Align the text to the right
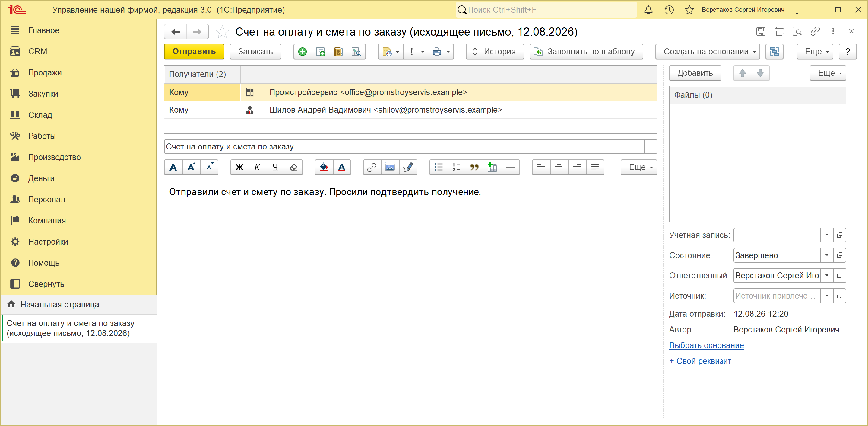Screen dimensions: 868x426 pyautogui.click(x=577, y=167)
